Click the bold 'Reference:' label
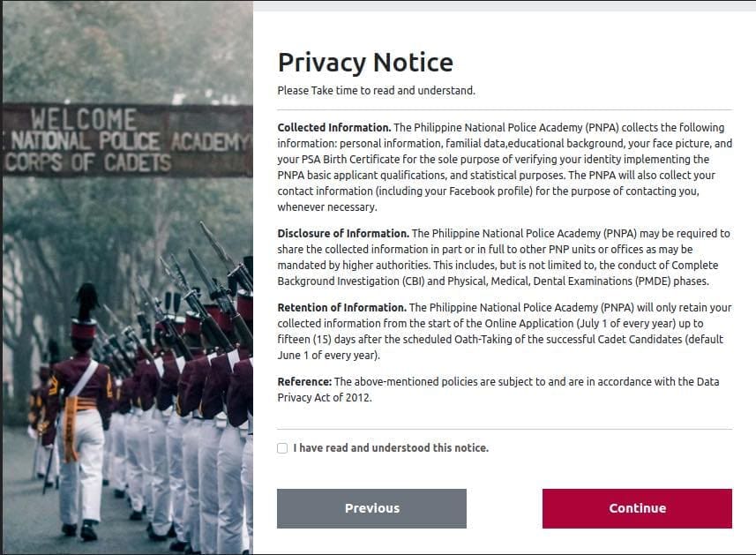 point(304,382)
